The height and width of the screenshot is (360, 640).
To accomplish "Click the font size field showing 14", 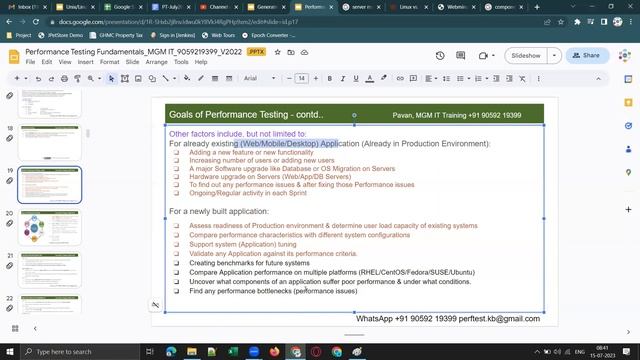I will point(302,78).
